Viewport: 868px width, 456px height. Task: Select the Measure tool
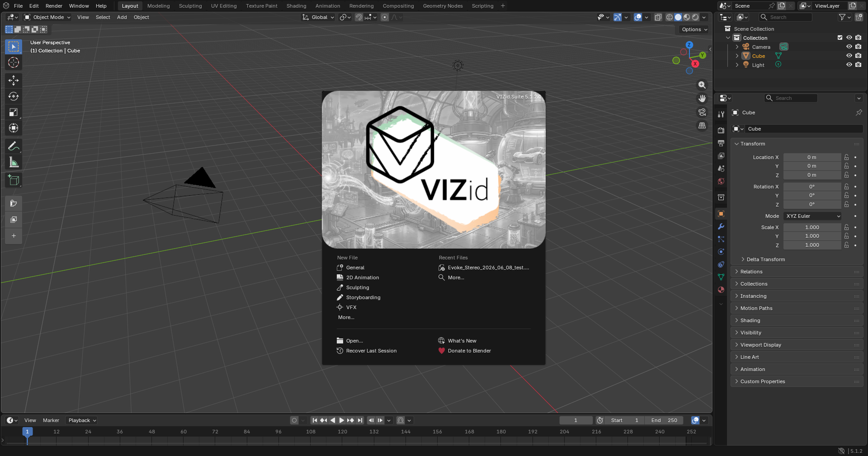[14, 162]
